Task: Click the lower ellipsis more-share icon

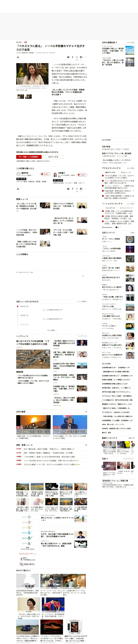Action: coord(85,189)
